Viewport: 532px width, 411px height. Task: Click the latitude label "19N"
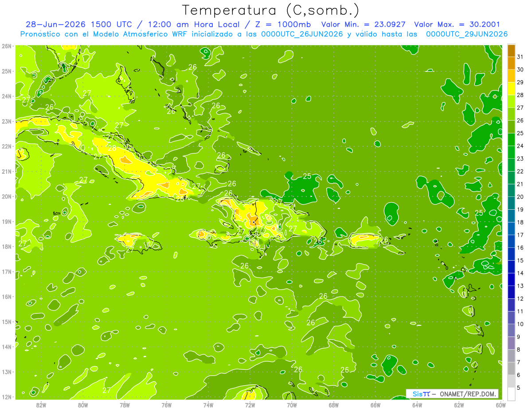point(7,221)
